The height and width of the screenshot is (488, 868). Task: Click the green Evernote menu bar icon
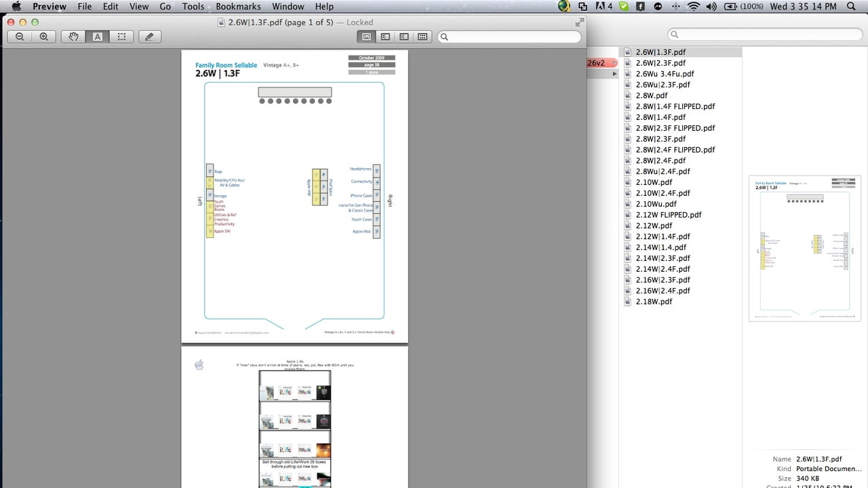(x=623, y=6)
